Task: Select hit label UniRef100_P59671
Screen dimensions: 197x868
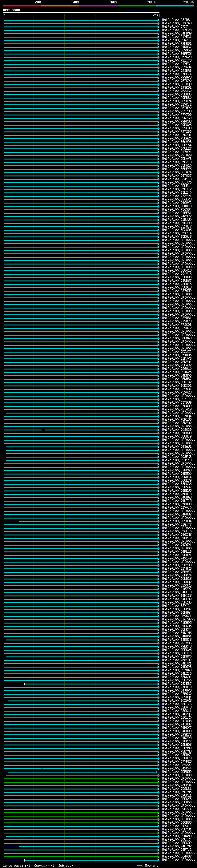Action: (176, 616)
